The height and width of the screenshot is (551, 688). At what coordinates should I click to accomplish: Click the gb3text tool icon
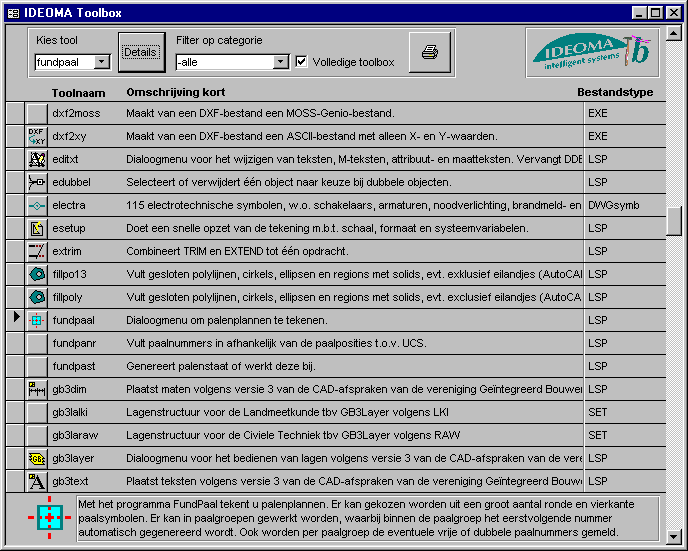tap(37, 481)
